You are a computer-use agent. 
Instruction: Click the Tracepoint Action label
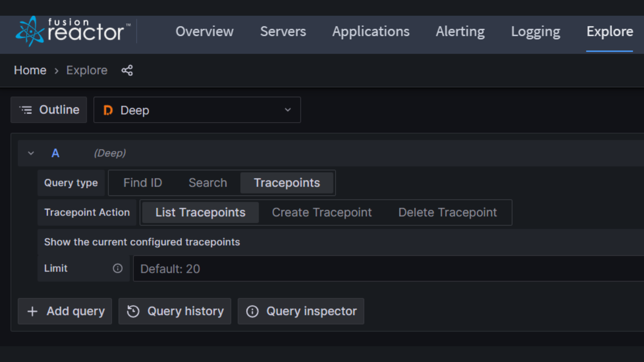click(87, 212)
